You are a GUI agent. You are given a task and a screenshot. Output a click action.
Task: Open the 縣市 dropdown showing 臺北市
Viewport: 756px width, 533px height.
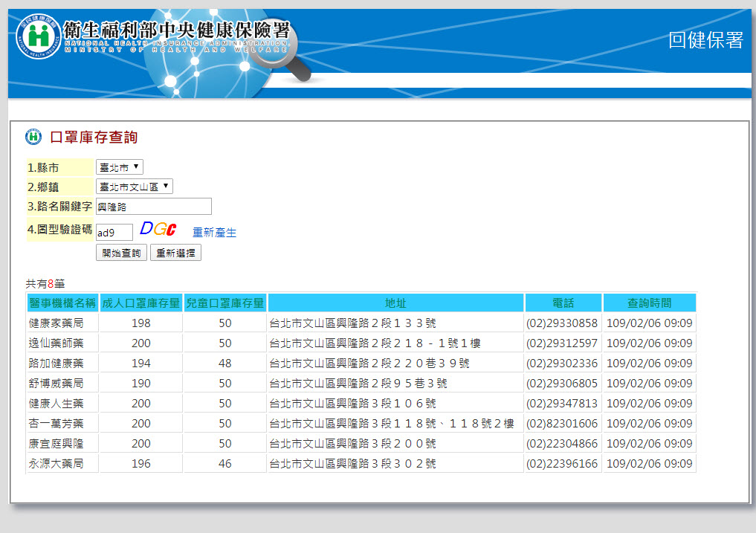pos(120,167)
